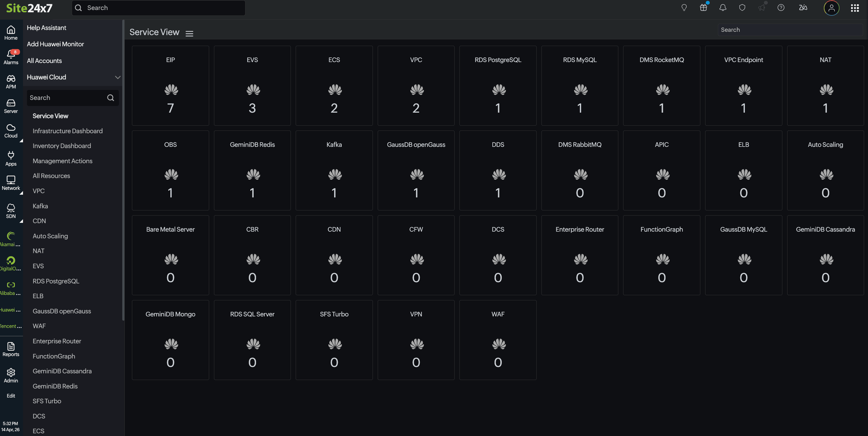The image size is (868, 436).
Task: Open the Service View hamburger menu
Action: (x=189, y=33)
